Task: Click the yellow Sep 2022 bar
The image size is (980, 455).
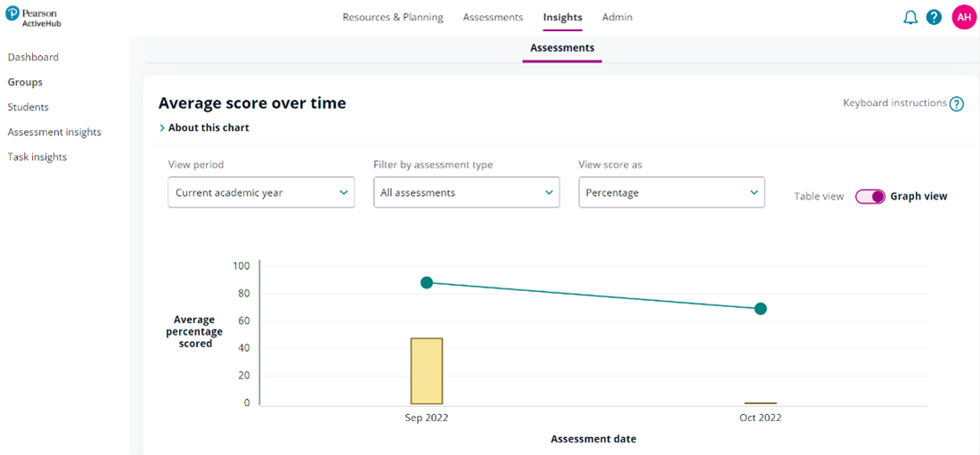Action: point(427,371)
